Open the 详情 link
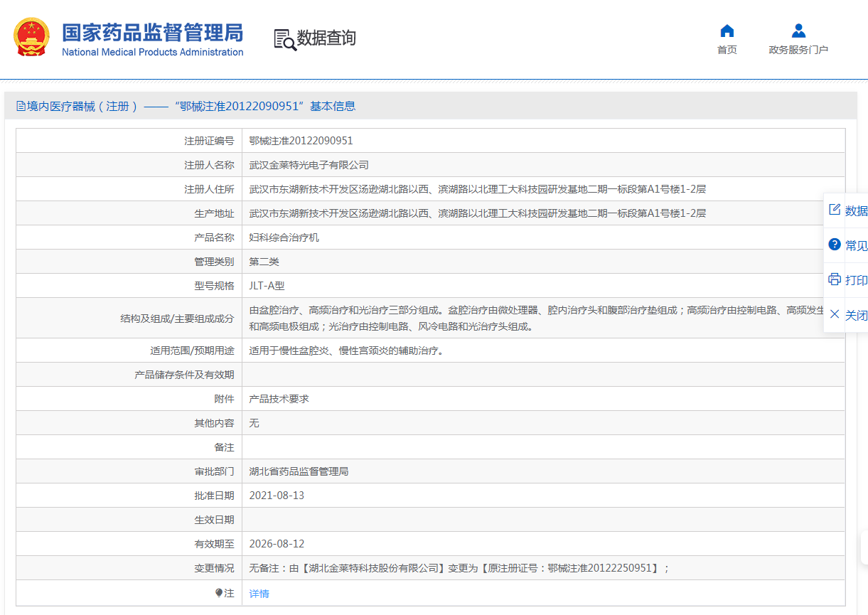The width and height of the screenshot is (868, 615). tap(259, 594)
